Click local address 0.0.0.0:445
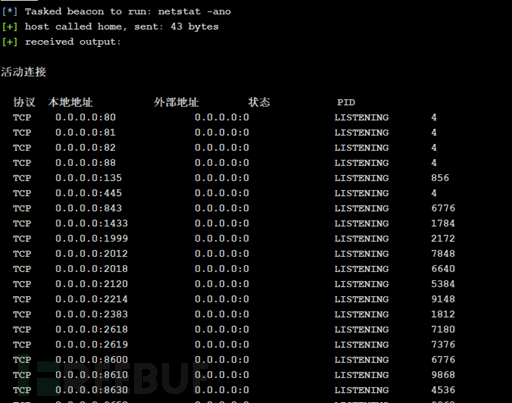Screen dimensions: 512x403 pyautogui.click(x=89, y=193)
